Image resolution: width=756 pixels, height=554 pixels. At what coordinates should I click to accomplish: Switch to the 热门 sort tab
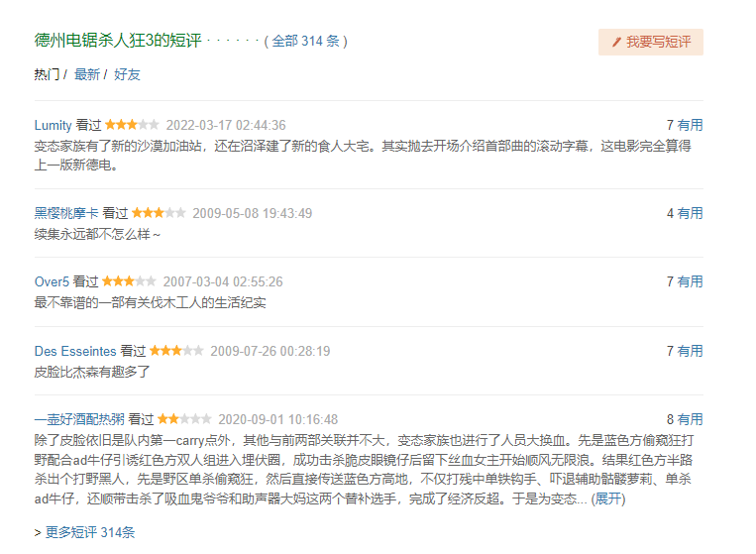47,74
